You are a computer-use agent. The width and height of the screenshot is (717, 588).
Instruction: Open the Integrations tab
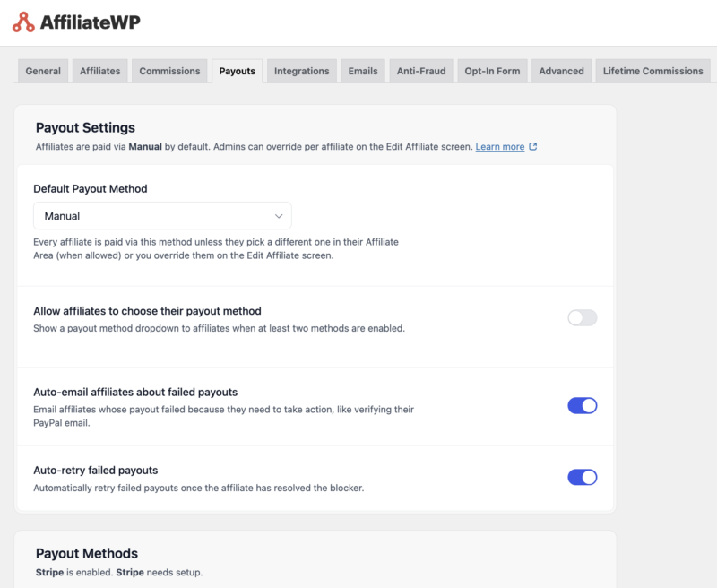tap(302, 71)
